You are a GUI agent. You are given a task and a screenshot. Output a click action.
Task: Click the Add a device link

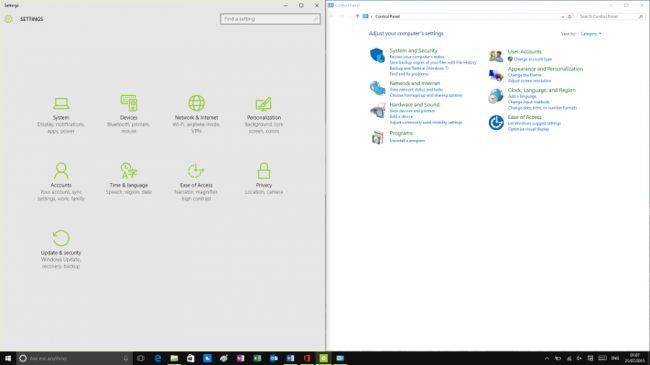coord(401,117)
